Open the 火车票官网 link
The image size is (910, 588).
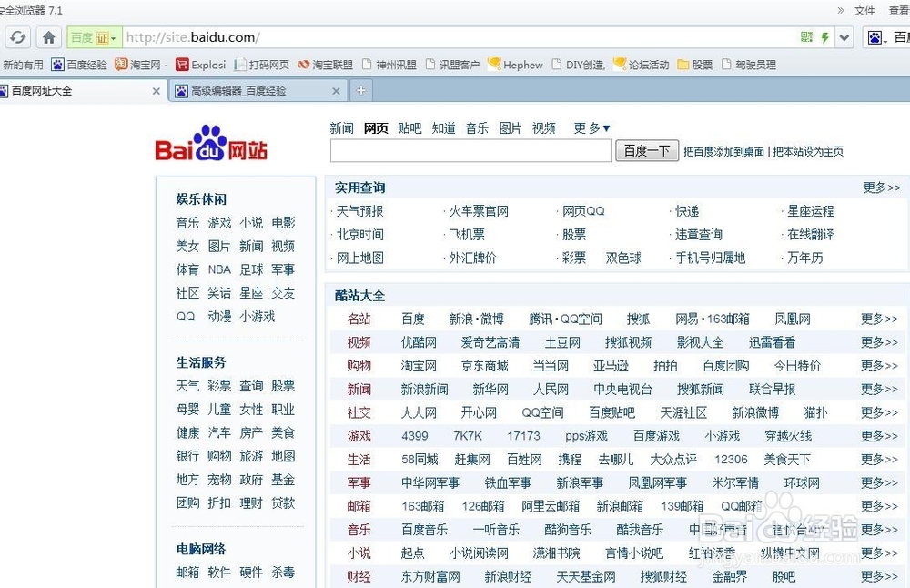point(479,211)
